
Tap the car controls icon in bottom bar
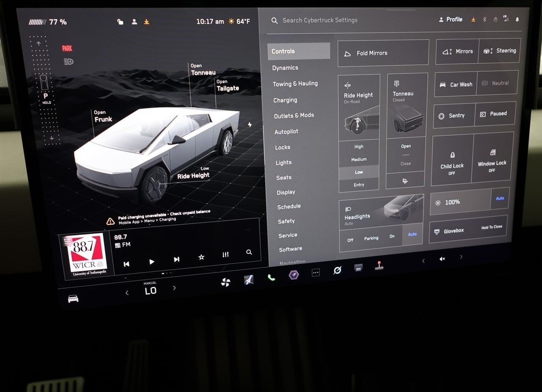click(73, 299)
